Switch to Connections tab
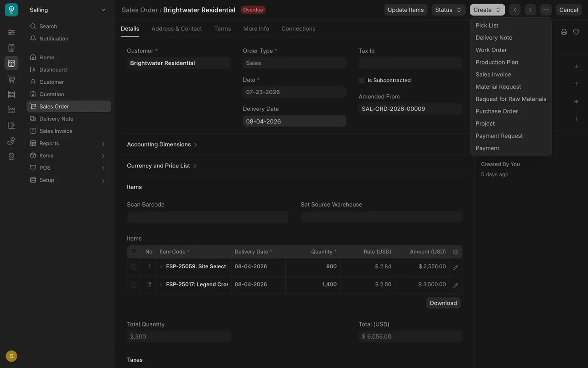 coord(298,29)
